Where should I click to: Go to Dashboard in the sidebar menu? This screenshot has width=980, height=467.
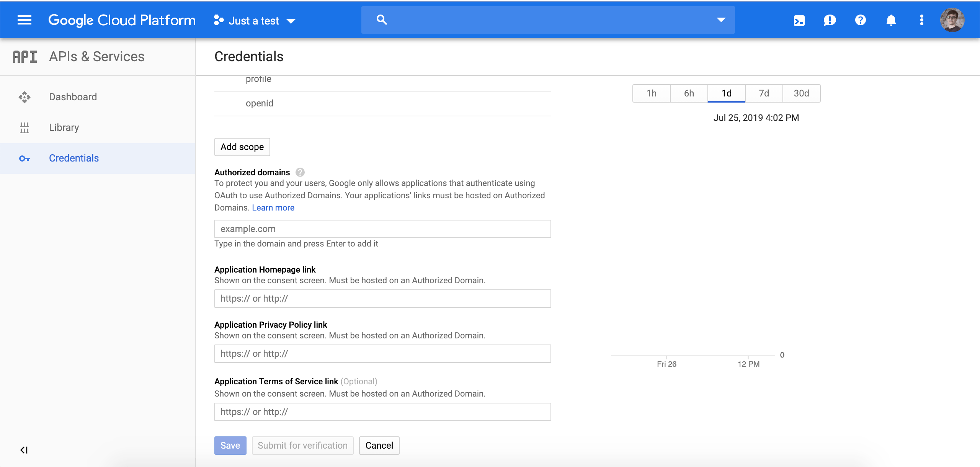(x=73, y=96)
